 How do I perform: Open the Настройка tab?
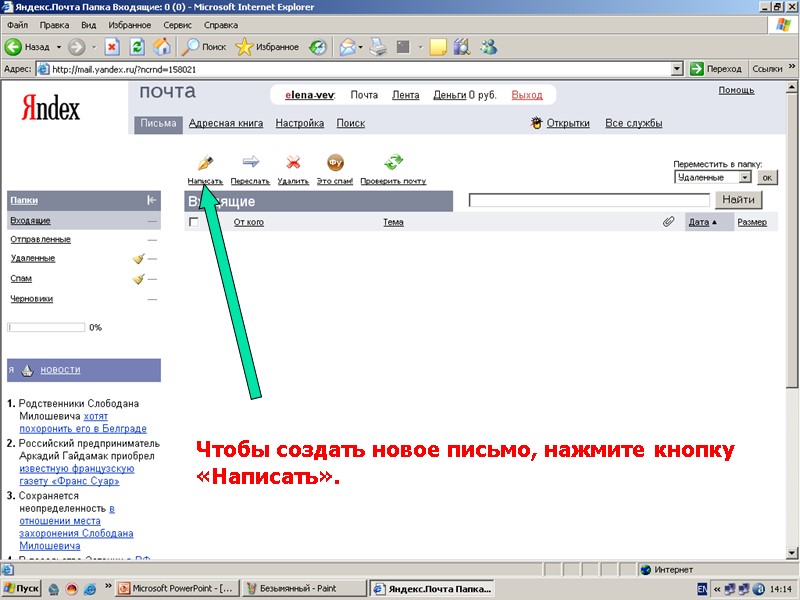(299, 123)
